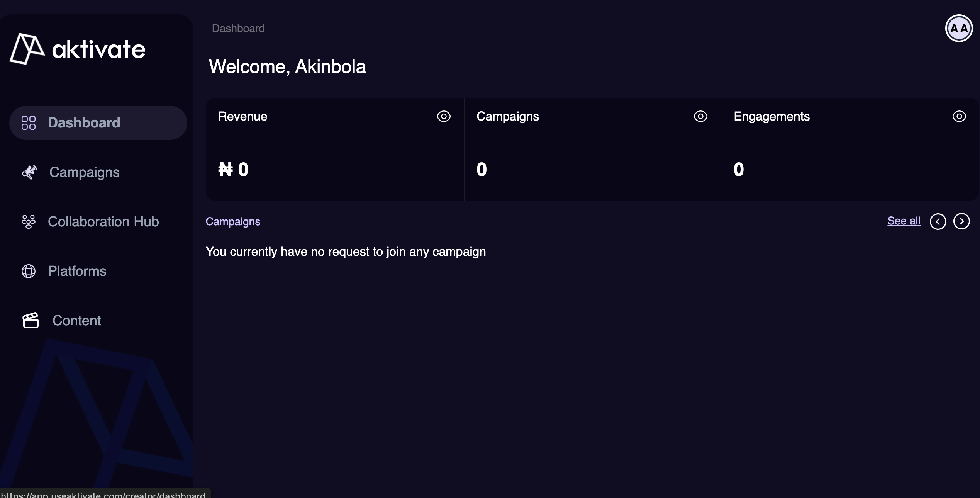Open the Collaboration Hub people icon

tap(29, 221)
